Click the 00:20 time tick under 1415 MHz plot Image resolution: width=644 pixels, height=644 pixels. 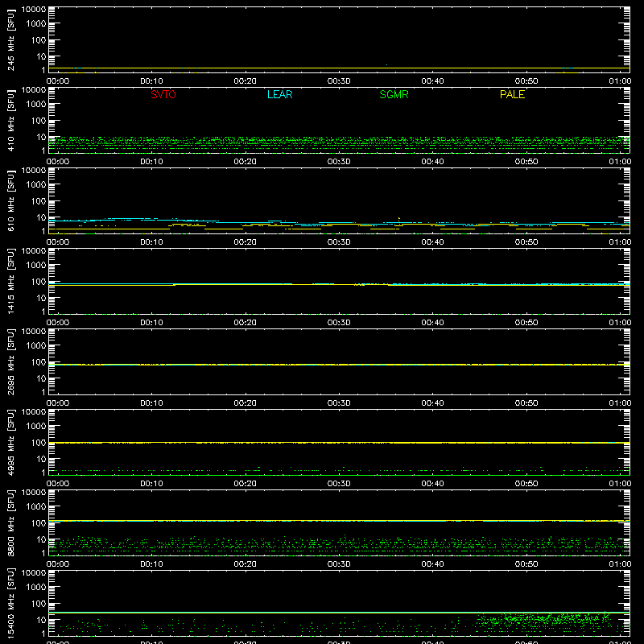(x=246, y=323)
